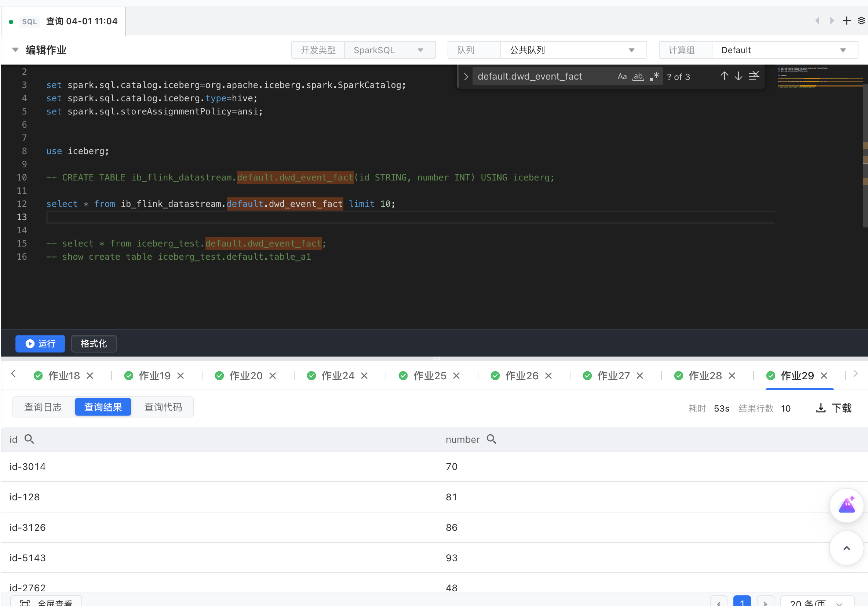Toggle Match Whole Word option in find
Image resolution: width=868 pixels, height=606 pixels.
638,76
